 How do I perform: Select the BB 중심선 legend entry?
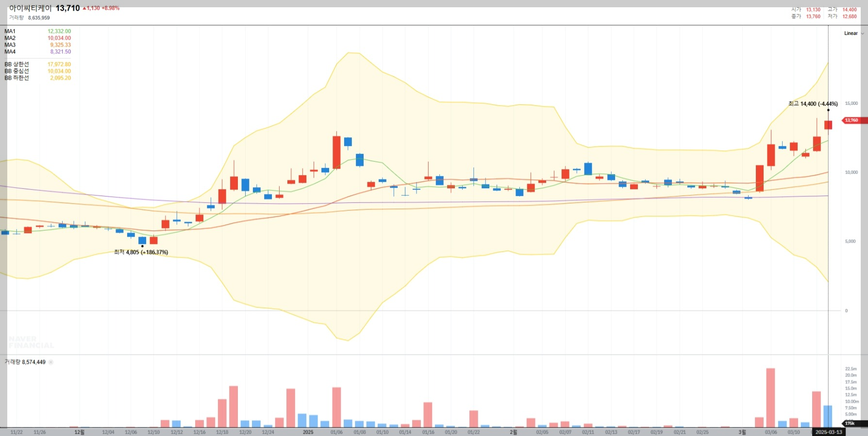pos(17,71)
